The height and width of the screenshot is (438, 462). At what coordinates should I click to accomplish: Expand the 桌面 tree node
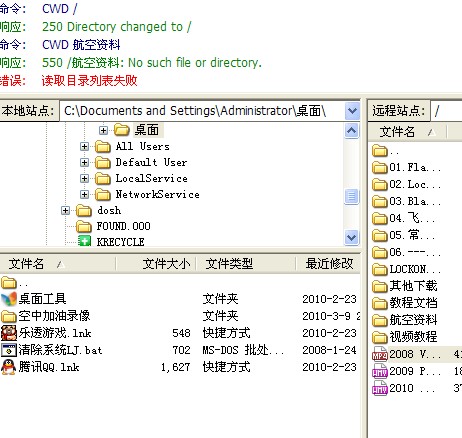(103, 130)
